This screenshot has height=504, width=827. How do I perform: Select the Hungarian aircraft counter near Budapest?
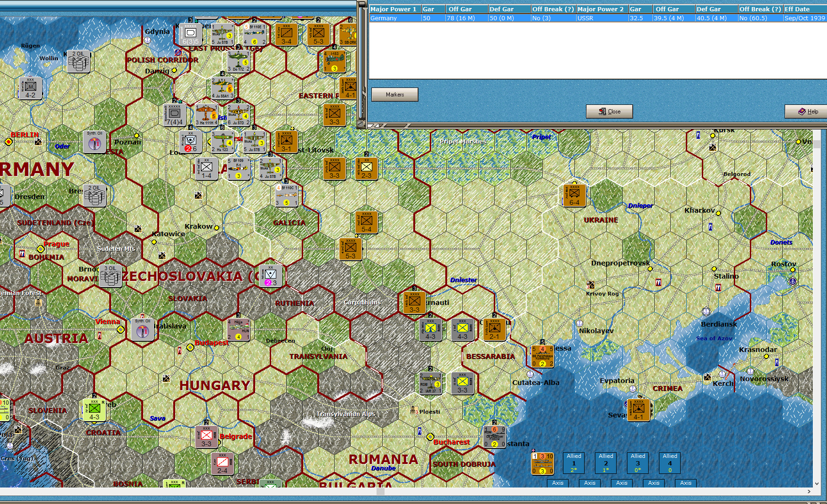238,329
